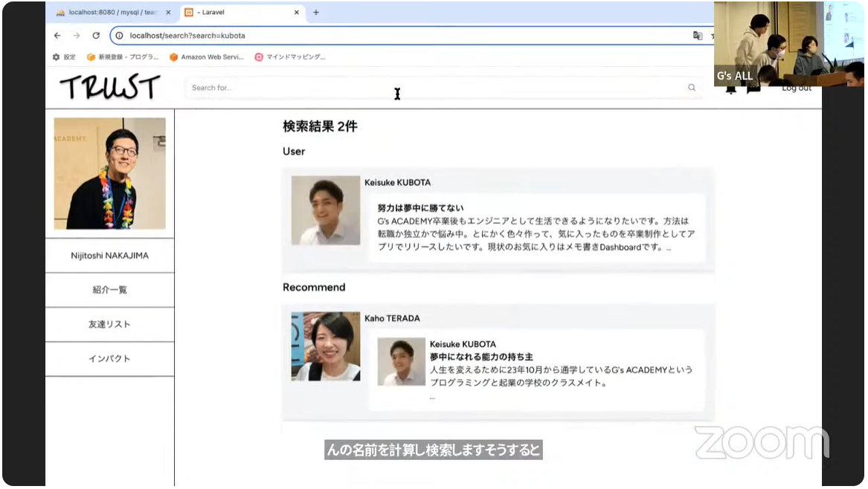Click the site information icon in the address bar
This screenshot has height=489, width=868.
click(x=120, y=35)
